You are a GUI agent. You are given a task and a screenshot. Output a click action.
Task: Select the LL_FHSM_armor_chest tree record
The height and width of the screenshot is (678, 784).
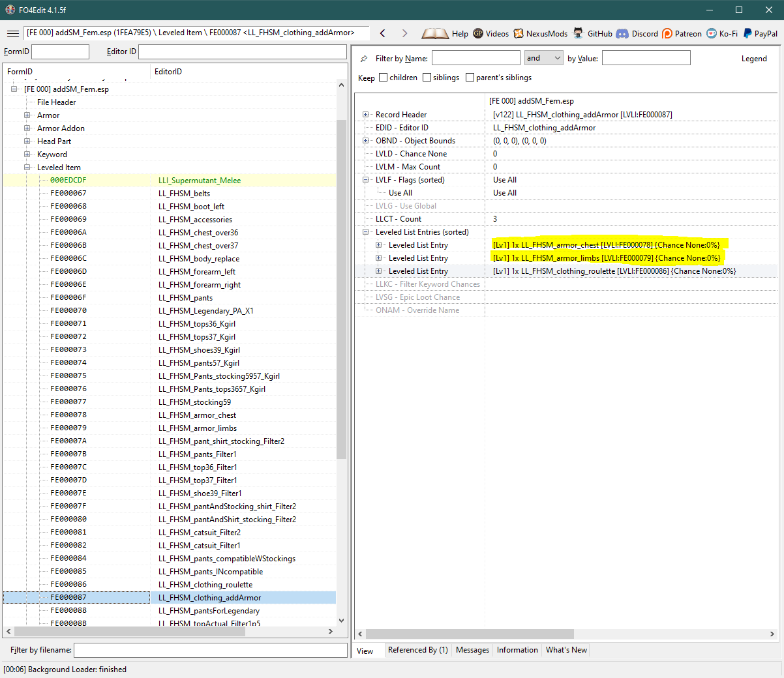pos(170,415)
